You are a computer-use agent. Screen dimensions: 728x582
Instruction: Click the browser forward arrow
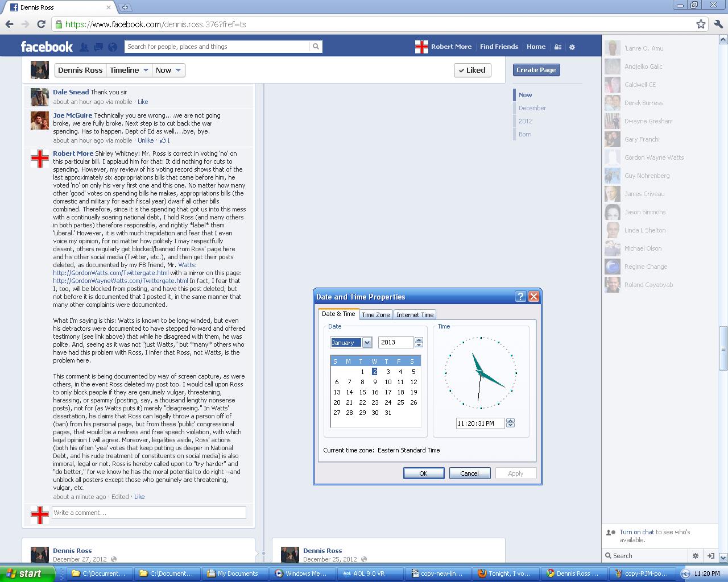coord(25,24)
